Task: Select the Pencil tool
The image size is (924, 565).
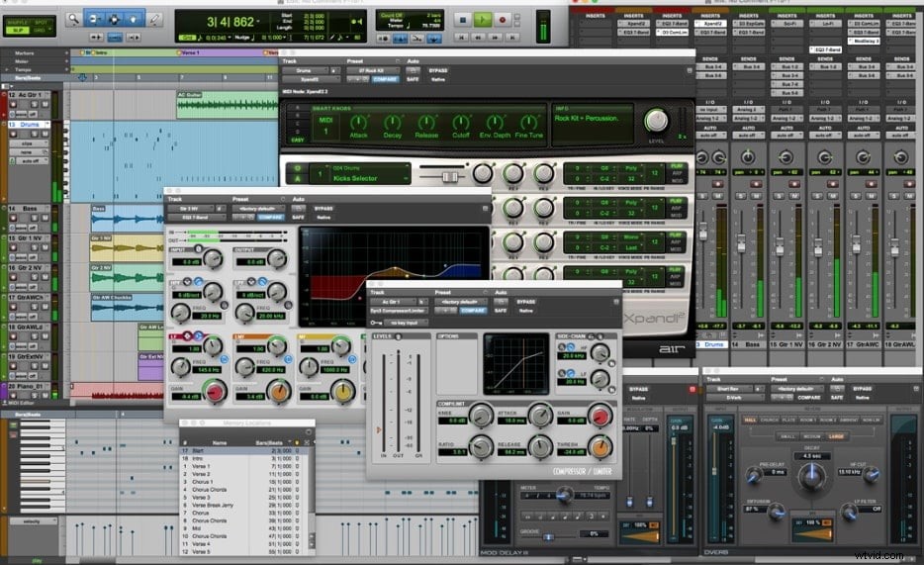Action: 154,20
